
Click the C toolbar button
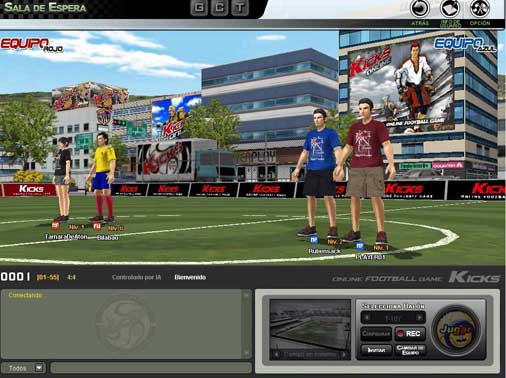[x=219, y=8]
